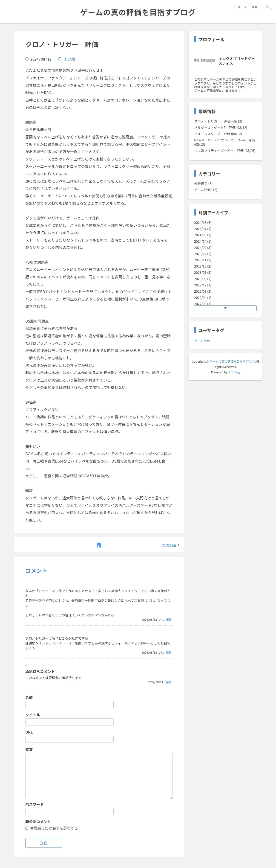The image size is (276, 868).
Task: Open recent post ウマ娘プリティーダービー 評価
Action: [x=224, y=151]
